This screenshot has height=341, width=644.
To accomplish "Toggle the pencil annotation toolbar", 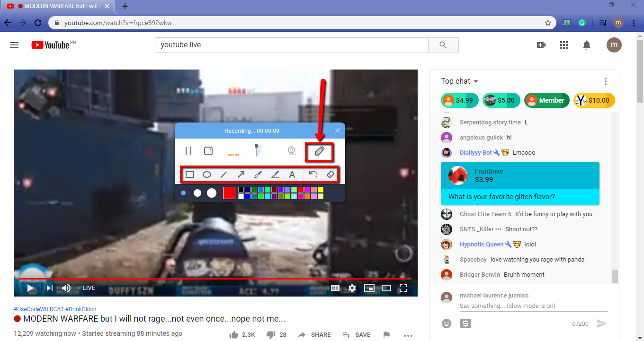I will click(319, 152).
